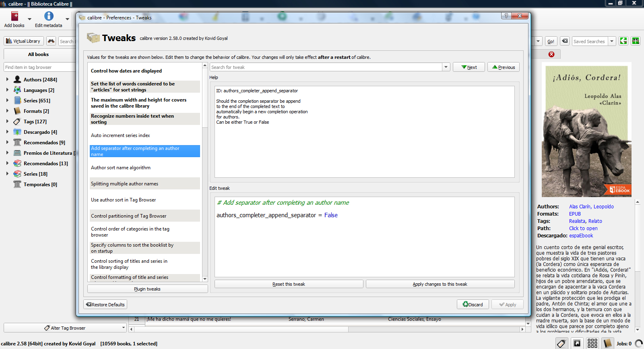Click the Preferences dialog help question mark

[x=506, y=16]
